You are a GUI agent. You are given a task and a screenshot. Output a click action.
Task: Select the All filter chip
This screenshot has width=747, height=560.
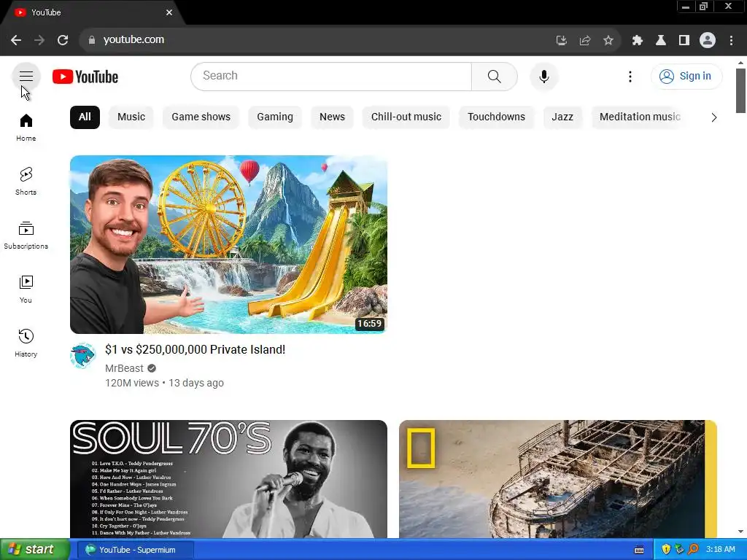[85, 117]
